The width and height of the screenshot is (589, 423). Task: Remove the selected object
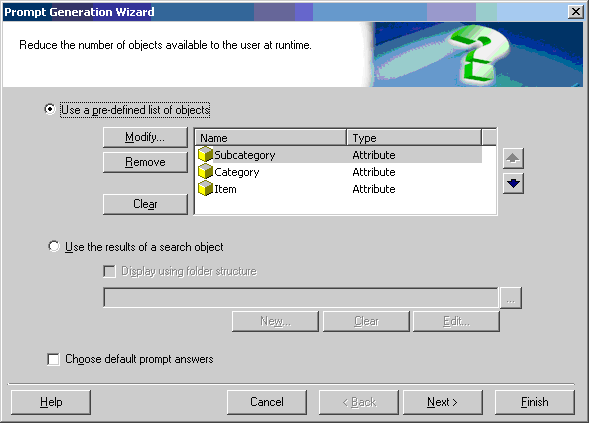pyautogui.click(x=145, y=162)
